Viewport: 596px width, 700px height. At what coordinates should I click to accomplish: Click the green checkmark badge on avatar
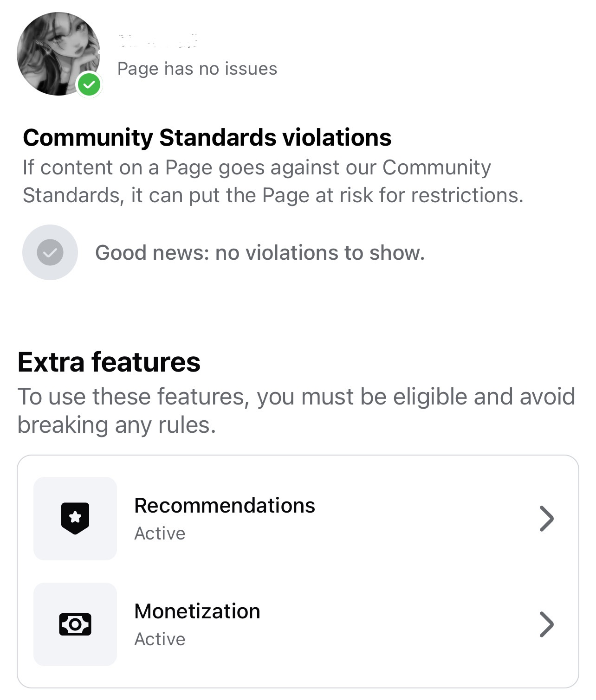click(89, 84)
